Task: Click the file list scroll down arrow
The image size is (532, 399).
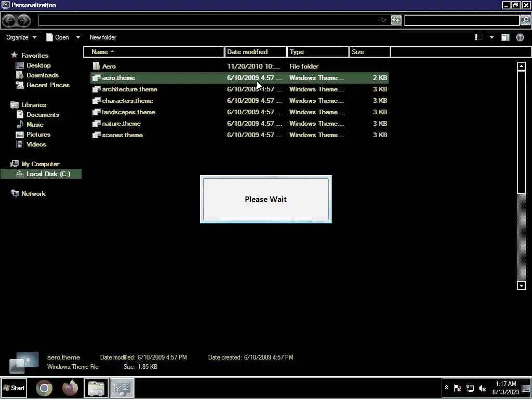Action: tap(522, 285)
